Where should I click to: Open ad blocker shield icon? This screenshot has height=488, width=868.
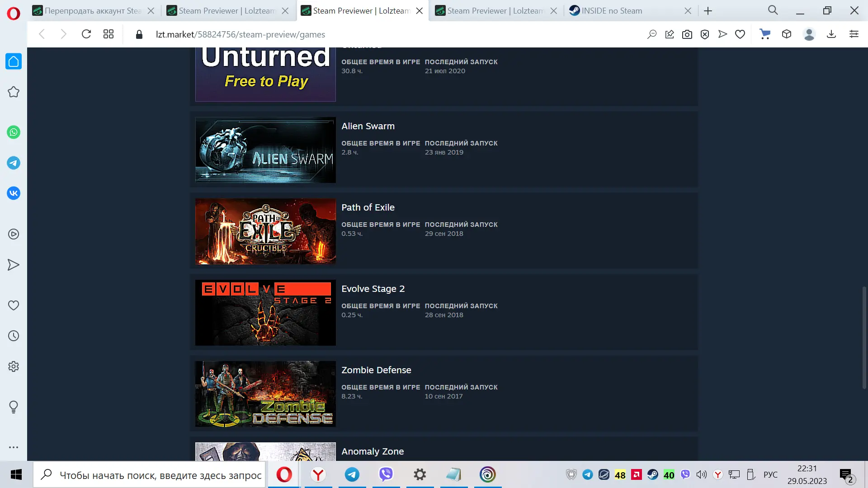pyautogui.click(x=705, y=34)
